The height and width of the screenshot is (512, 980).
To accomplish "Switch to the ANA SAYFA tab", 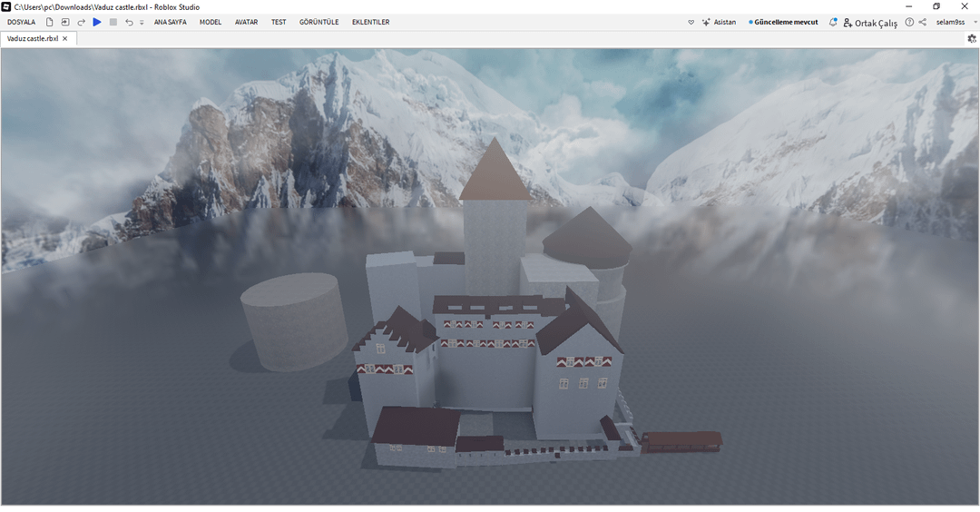I will click(170, 22).
